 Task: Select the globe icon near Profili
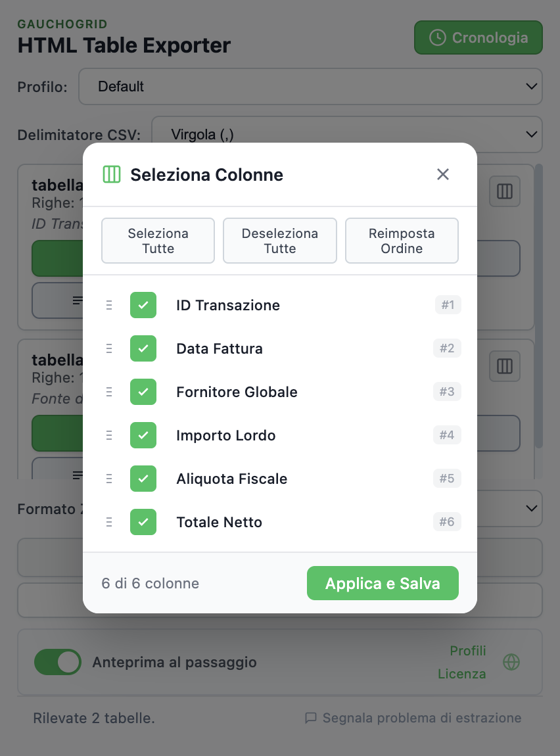tap(511, 662)
